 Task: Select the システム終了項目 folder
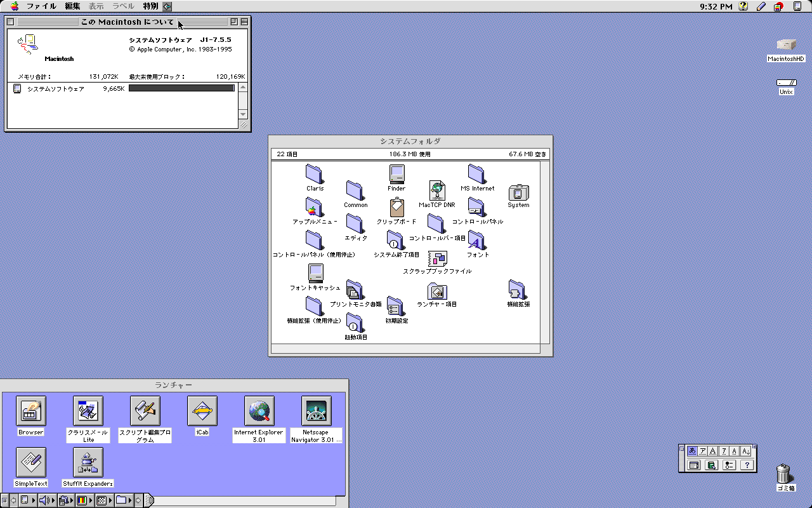(396, 240)
